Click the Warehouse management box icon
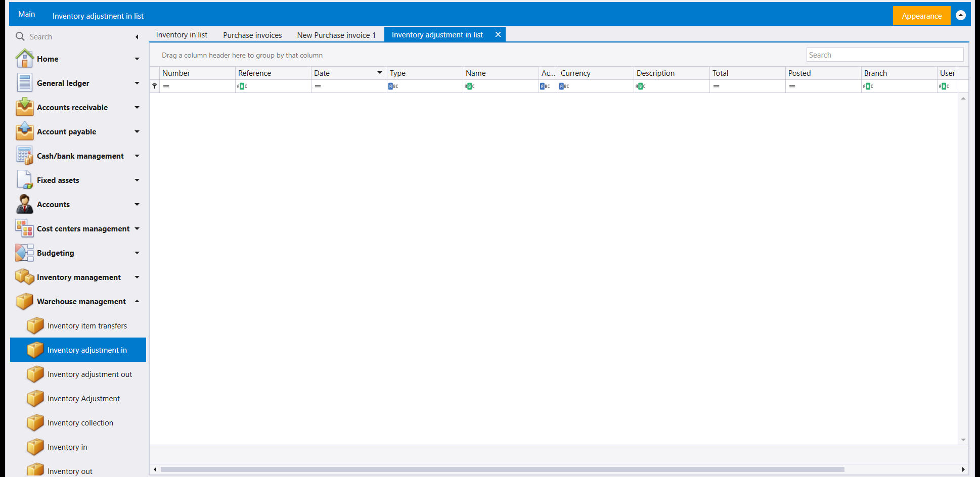This screenshot has height=477, width=980. (24, 301)
